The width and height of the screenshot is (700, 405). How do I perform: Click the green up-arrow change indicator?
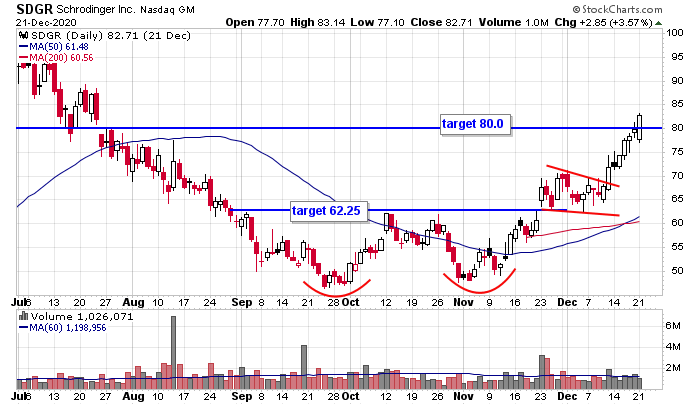point(658,23)
